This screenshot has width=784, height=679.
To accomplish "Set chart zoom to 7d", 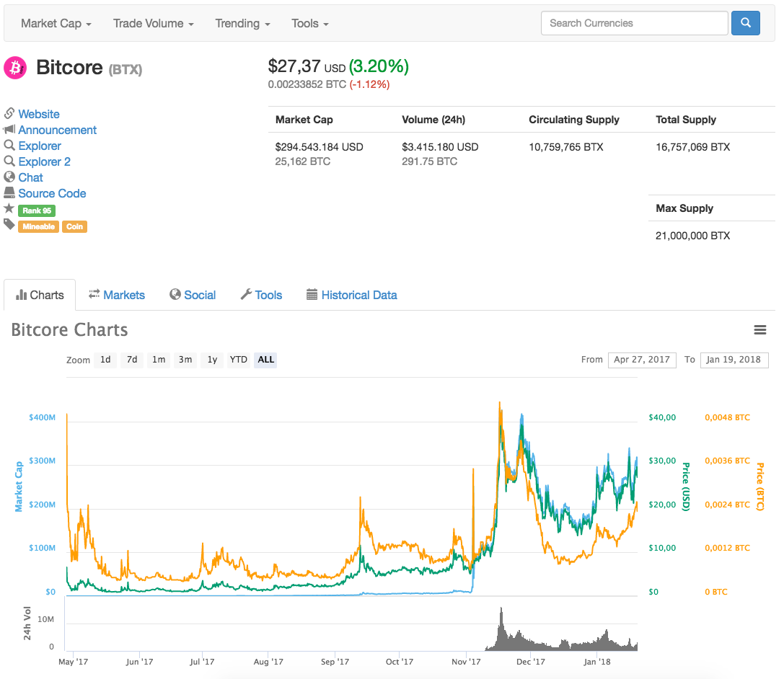I will click(x=132, y=360).
